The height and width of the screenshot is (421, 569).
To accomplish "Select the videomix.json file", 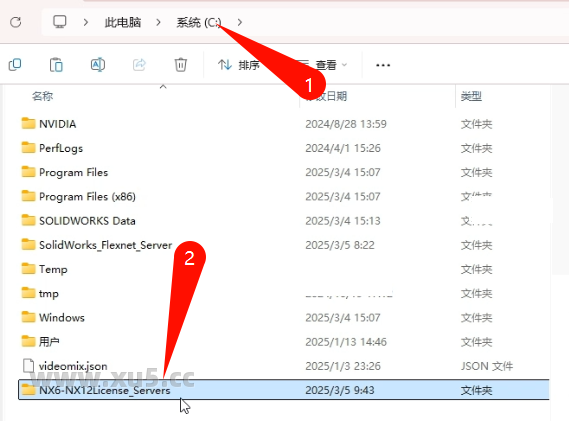I will click(73, 366).
